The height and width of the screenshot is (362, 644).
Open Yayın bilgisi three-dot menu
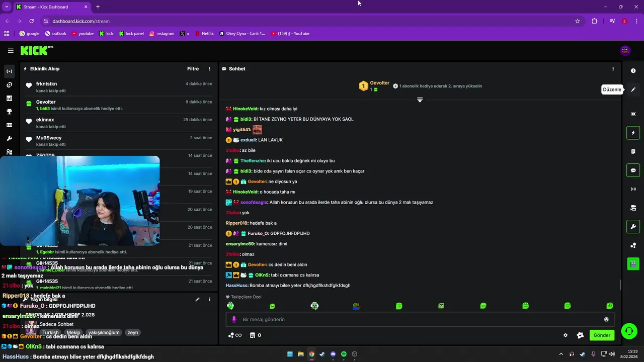210,300
